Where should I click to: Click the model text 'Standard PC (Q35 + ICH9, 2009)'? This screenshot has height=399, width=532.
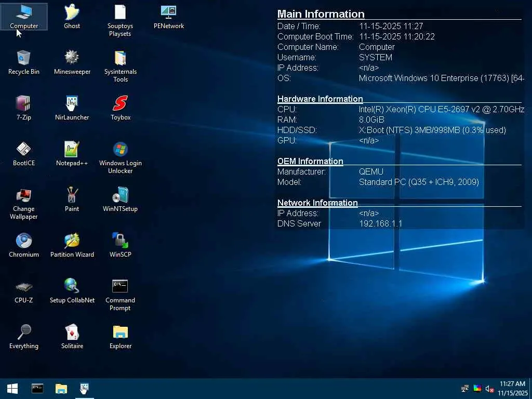(x=419, y=182)
